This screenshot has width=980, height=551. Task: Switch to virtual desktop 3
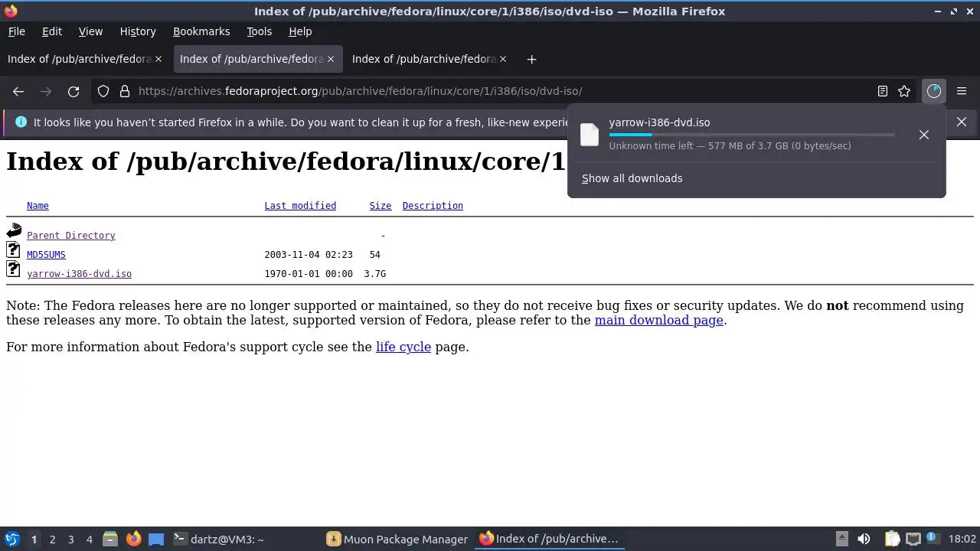click(x=70, y=539)
